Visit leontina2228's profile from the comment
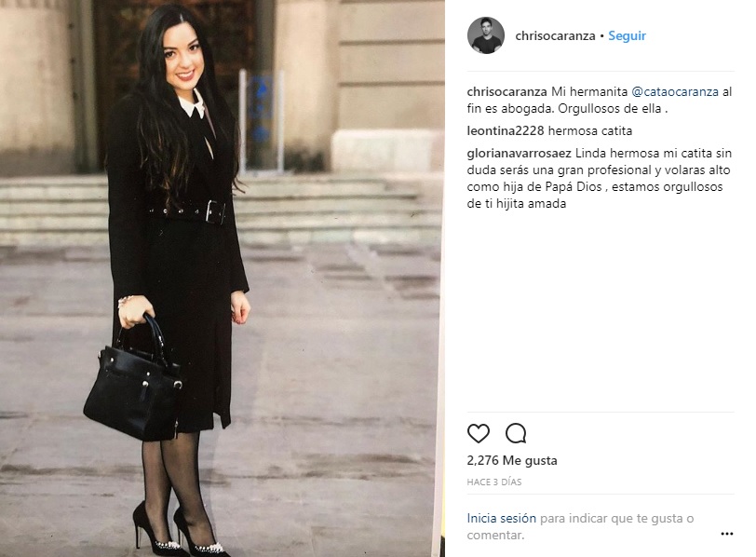 pyautogui.click(x=505, y=130)
